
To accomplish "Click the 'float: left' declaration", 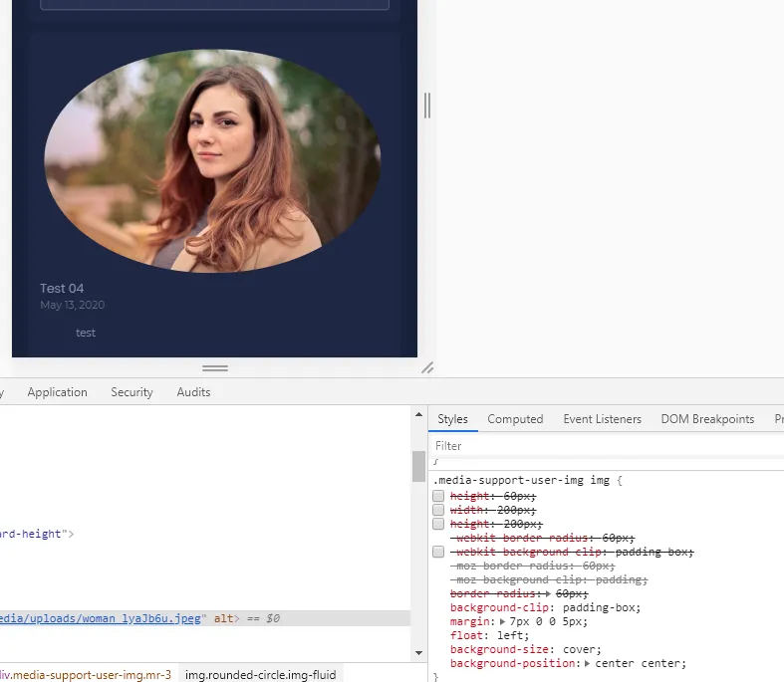I will pyautogui.click(x=489, y=635).
